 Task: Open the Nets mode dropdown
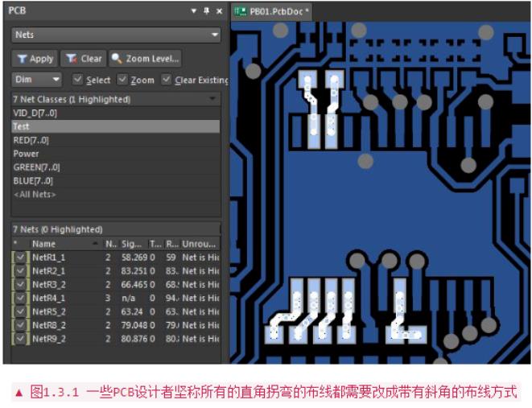coord(214,35)
